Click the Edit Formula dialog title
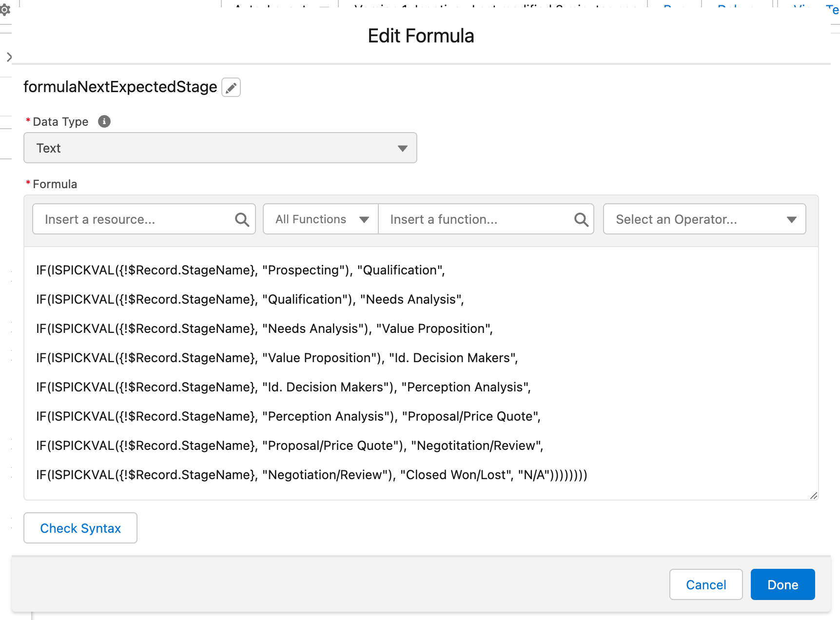The image size is (840, 620). click(421, 36)
